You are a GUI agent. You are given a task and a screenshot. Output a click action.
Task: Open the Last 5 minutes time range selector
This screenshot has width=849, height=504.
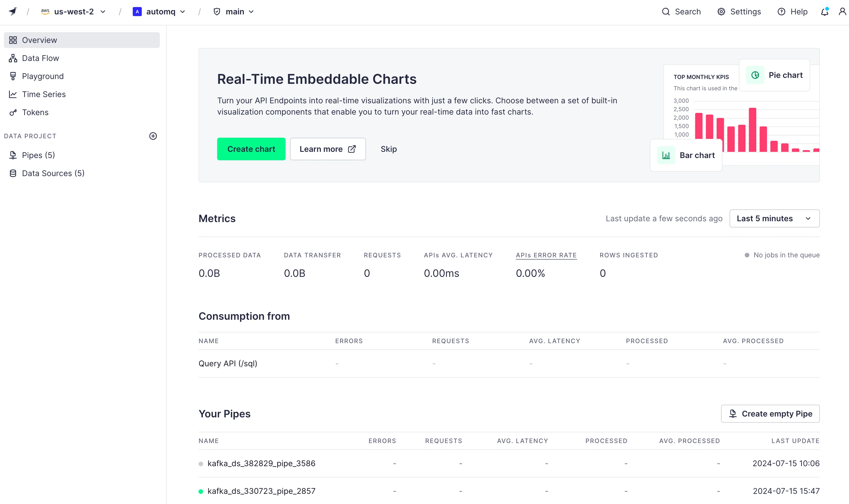[x=774, y=218]
